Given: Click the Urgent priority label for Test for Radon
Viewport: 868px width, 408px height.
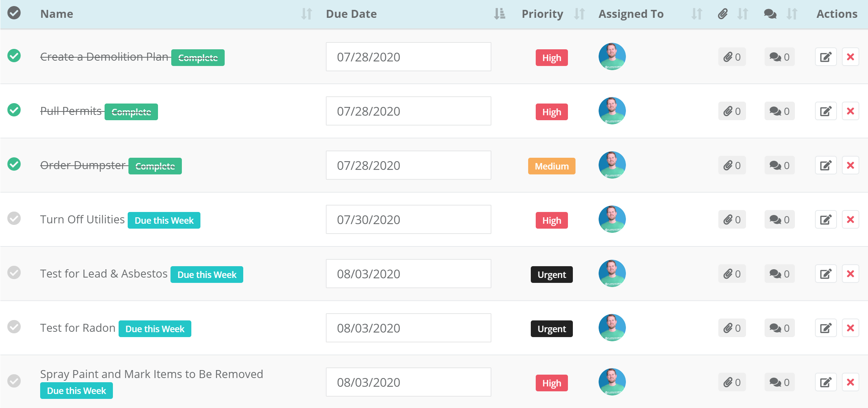Looking at the screenshot, I should click(x=551, y=329).
